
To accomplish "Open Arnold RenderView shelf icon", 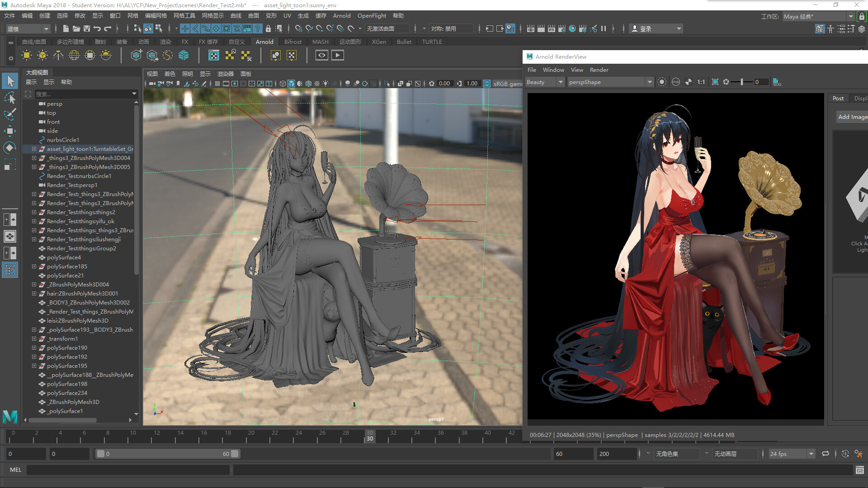I will [322, 55].
